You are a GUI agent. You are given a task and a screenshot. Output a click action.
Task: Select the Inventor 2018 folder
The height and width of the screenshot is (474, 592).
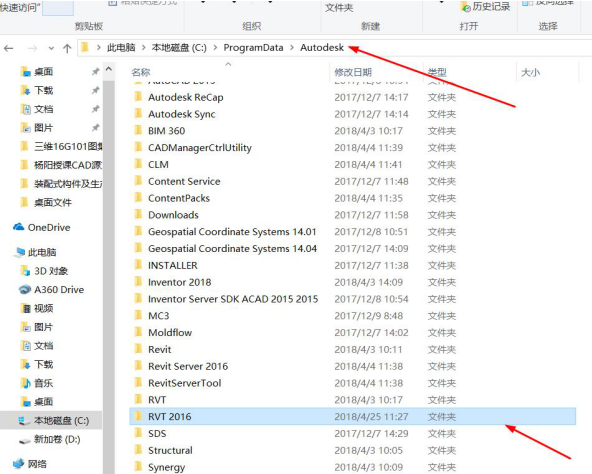[x=352, y=282]
